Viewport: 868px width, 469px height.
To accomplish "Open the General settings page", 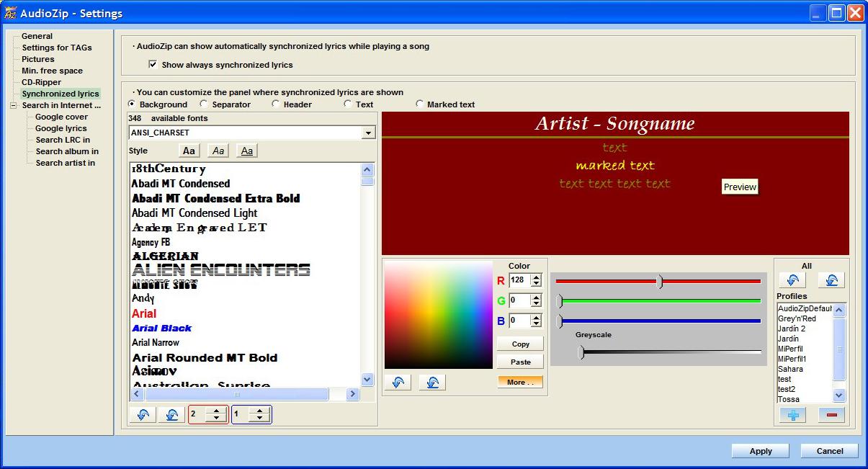I will [37, 36].
